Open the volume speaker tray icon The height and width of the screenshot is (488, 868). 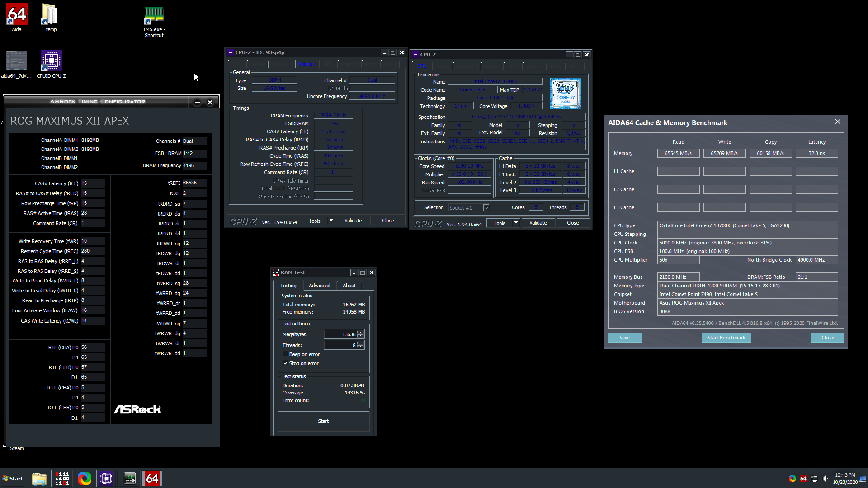825,479
